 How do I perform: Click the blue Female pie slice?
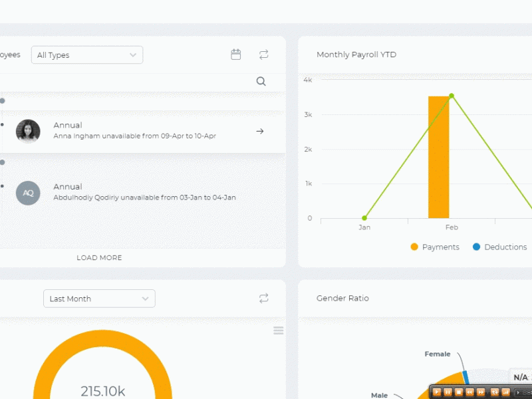[466, 377]
